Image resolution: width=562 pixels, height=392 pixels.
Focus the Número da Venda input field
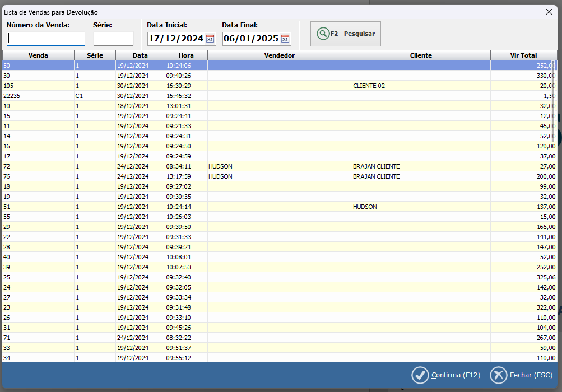[46, 39]
